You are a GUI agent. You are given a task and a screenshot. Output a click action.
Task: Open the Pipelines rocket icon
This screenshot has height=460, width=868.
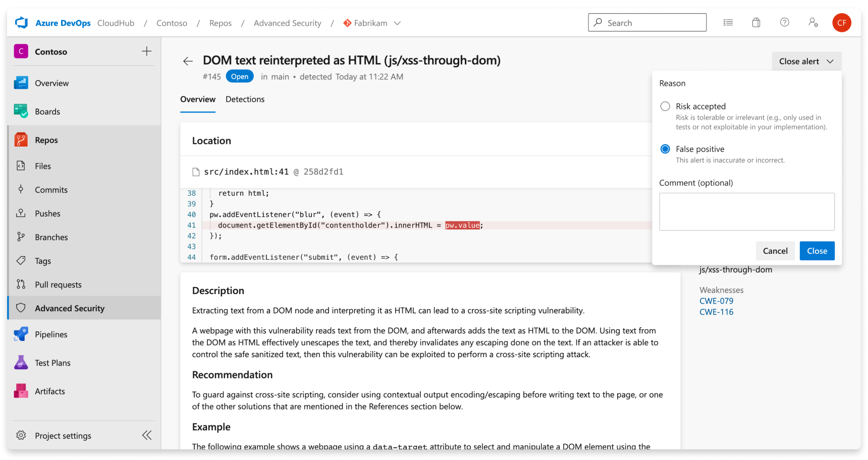coord(21,334)
